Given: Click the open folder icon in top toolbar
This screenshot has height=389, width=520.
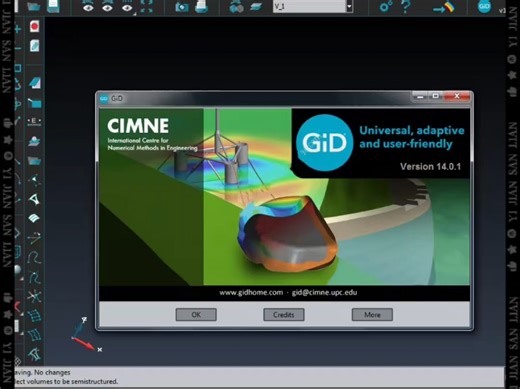Looking at the screenshot, I should pyautogui.click(x=33, y=6).
